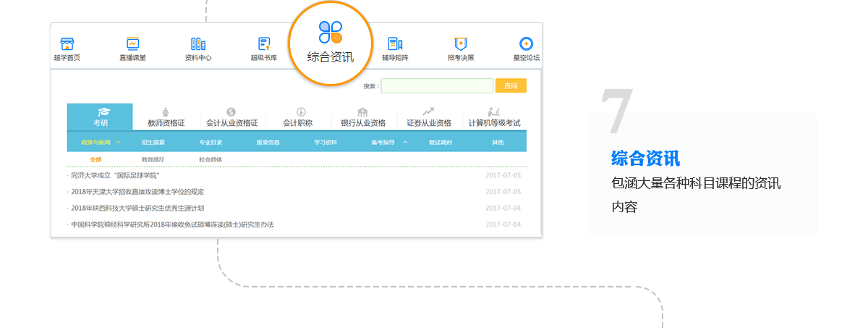
Task: Expand the 政策与新闻 dropdown arrow
Action: click(118, 142)
